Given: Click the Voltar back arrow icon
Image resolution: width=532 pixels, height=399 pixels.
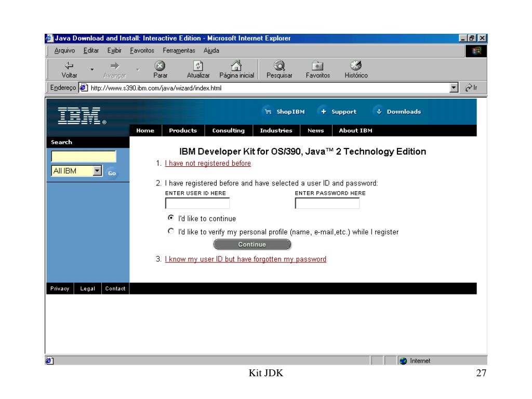Looking at the screenshot, I should 69,65.
